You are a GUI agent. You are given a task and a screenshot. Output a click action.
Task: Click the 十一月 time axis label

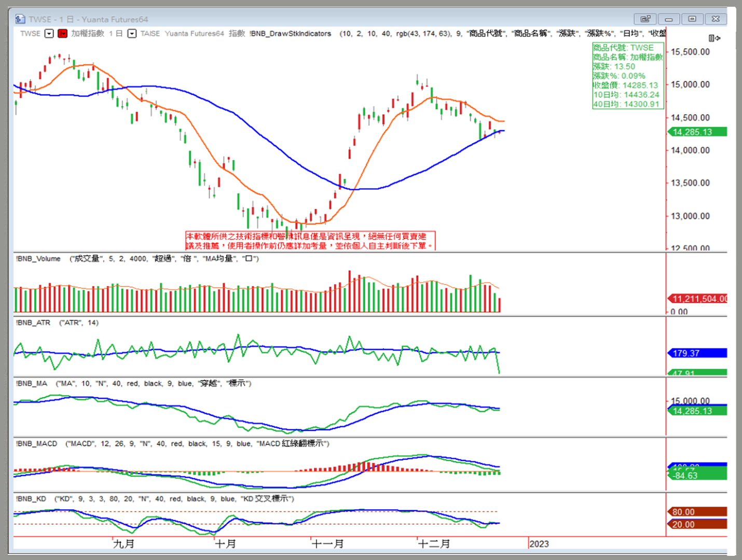point(327,543)
